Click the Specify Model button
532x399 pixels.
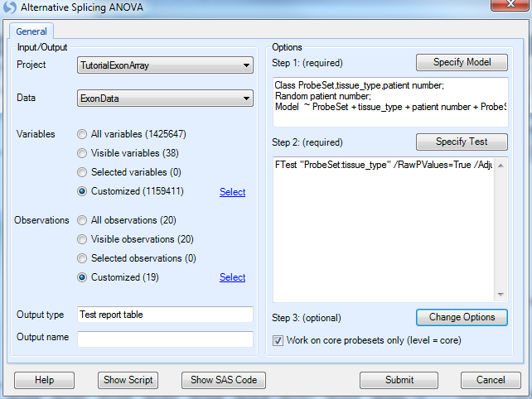[462, 62]
